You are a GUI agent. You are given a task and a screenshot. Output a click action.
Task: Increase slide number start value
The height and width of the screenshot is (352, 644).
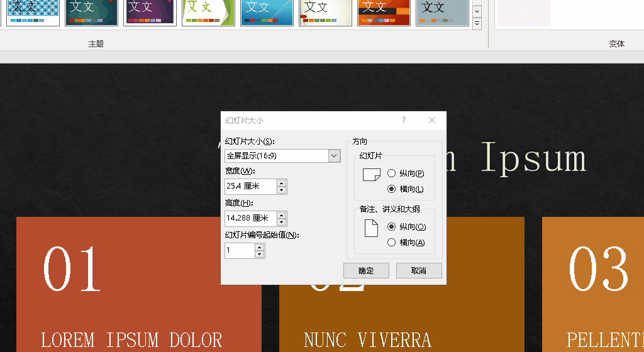pyautogui.click(x=260, y=248)
